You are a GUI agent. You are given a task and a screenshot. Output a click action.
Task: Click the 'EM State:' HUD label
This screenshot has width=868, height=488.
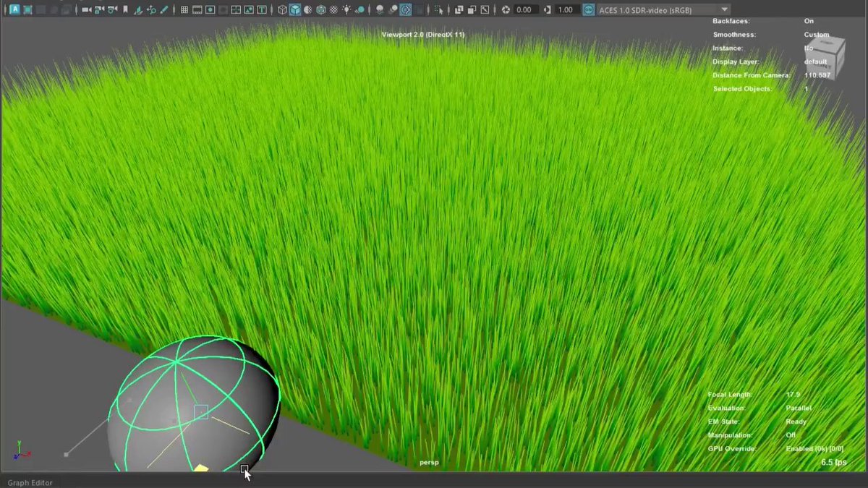point(724,422)
